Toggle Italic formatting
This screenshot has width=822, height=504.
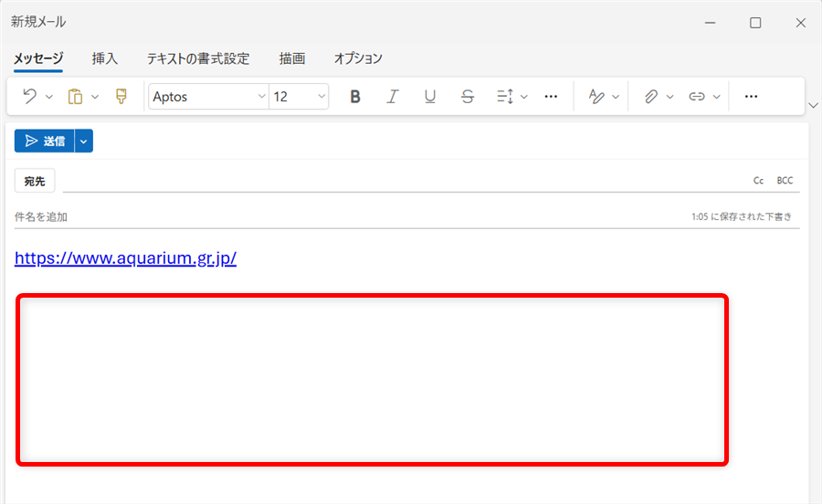pos(393,96)
